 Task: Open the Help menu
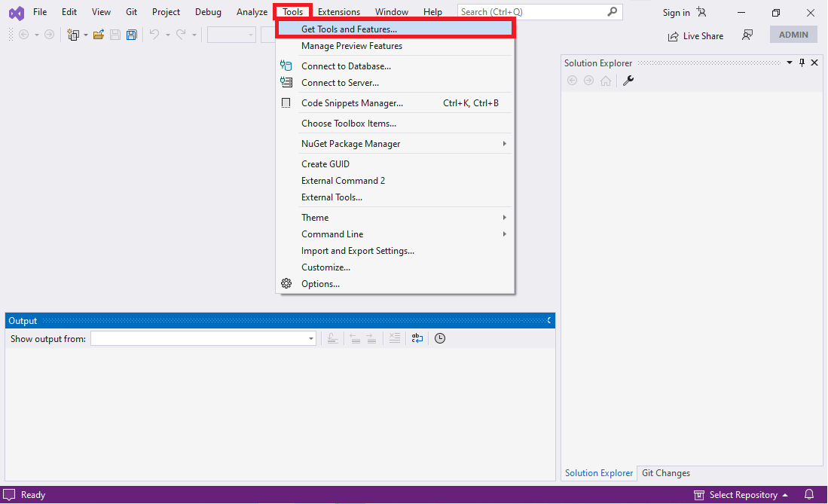pyautogui.click(x=432, y=11)
